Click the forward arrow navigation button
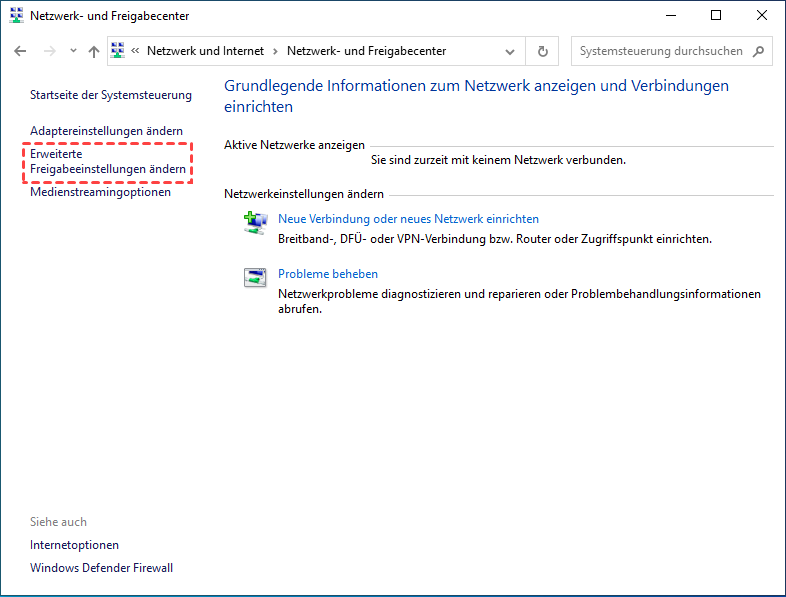 click(x=47, y=51)
